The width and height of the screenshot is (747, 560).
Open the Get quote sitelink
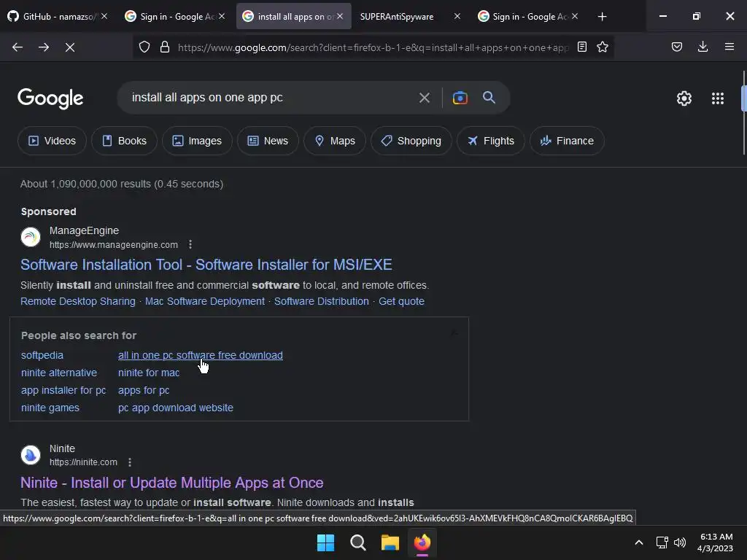(402, 301)
